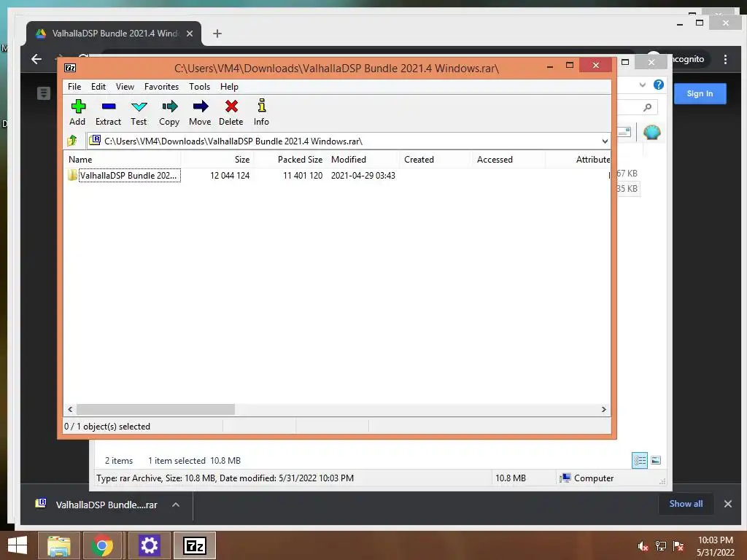Screen dimensions: 747x560
Task: Click the Action Center flag icon
Action: [x=678, y=546]
